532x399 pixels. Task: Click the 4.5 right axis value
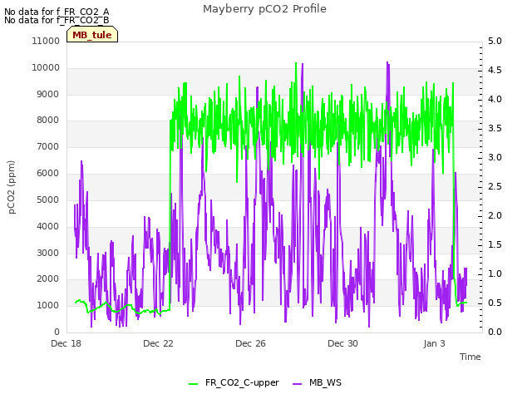495,70
